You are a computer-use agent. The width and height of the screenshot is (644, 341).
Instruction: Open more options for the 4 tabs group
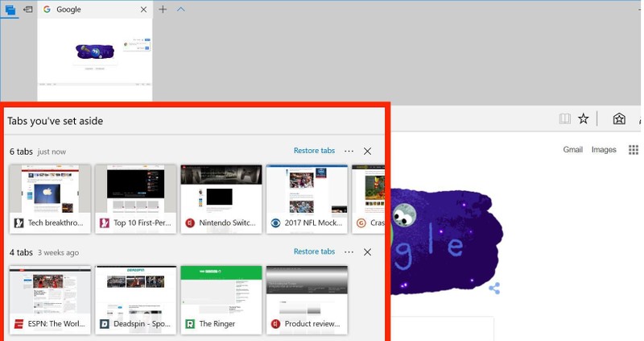pos(349,252)
